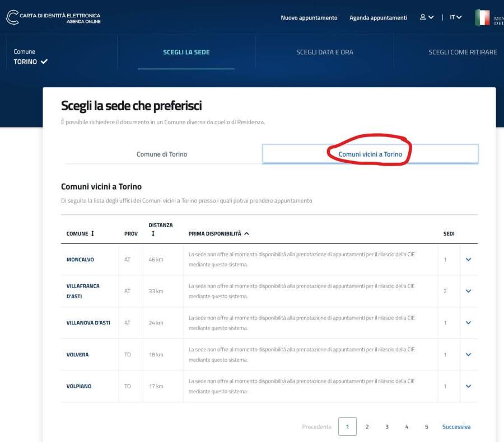This screenshot has height=442, width=504.
Task: Go to the Successiva results page
Action: [x=456, y=427]
